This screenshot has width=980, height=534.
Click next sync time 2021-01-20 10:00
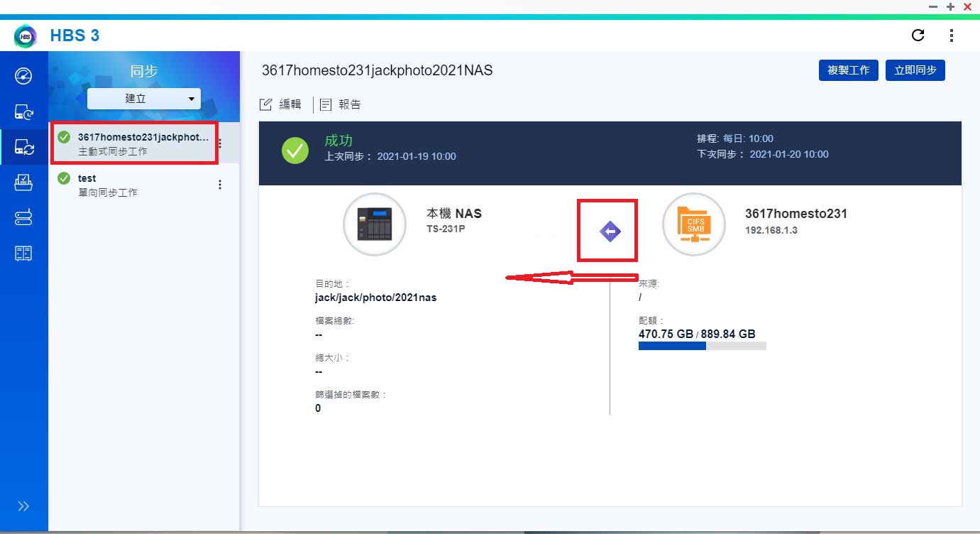(789, 154)
